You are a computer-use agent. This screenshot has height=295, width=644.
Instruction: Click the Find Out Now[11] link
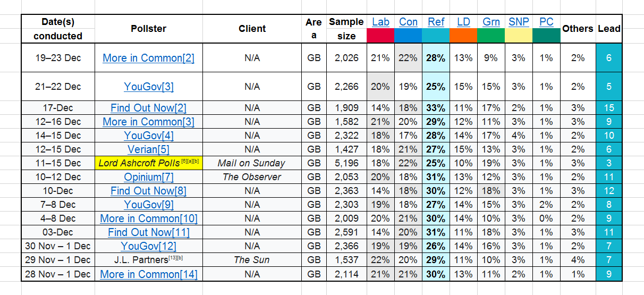(x=148, y=232)
